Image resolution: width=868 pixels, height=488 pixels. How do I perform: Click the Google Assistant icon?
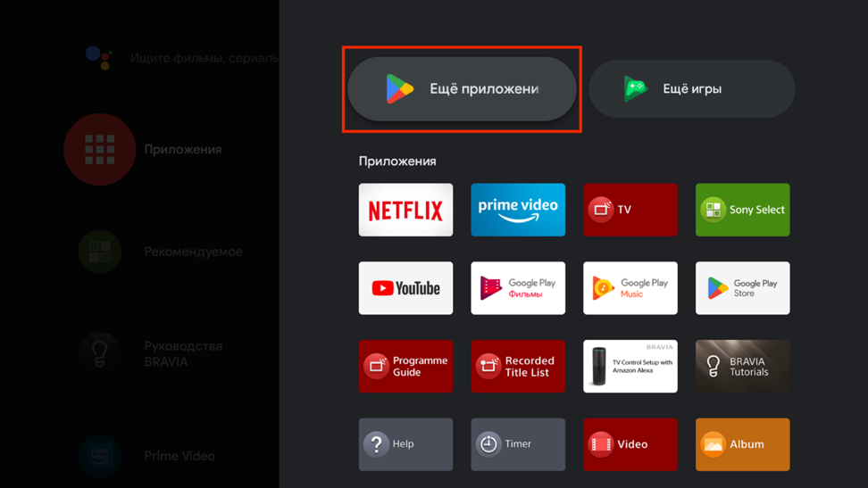tap(100, 58)
